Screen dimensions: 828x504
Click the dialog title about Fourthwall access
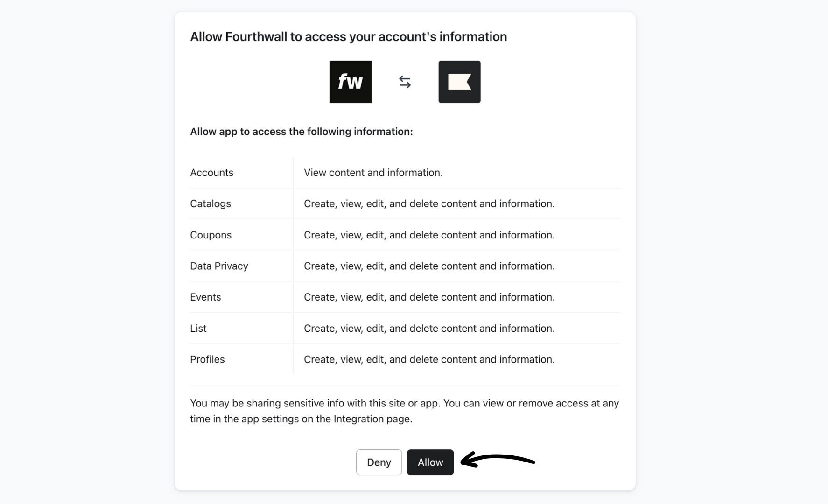(348, 36)
